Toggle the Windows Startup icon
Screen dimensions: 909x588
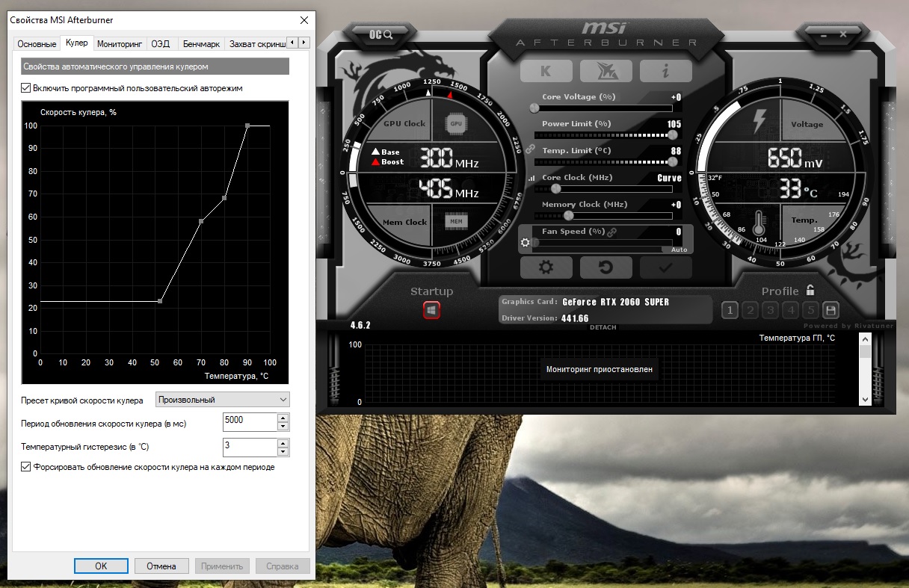click(x=431, y=310)
